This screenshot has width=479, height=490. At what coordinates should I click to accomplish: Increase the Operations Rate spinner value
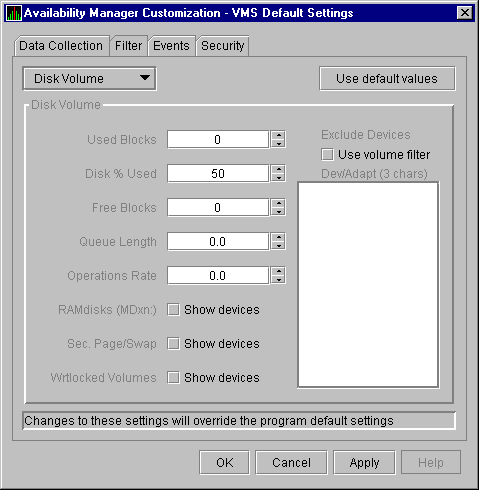(278, 271)
